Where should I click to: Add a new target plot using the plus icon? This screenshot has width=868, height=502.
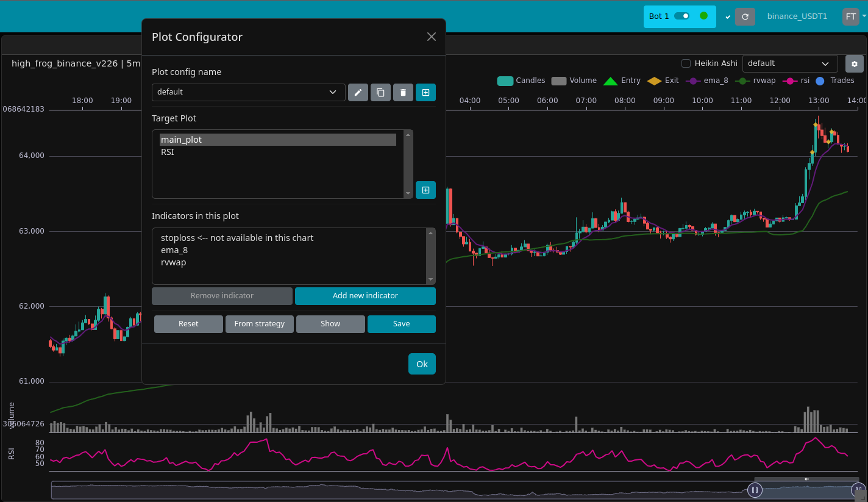[425, 190]
